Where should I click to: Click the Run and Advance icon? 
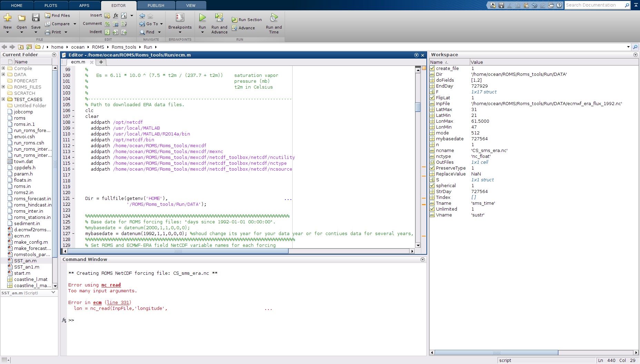point(219,18)
